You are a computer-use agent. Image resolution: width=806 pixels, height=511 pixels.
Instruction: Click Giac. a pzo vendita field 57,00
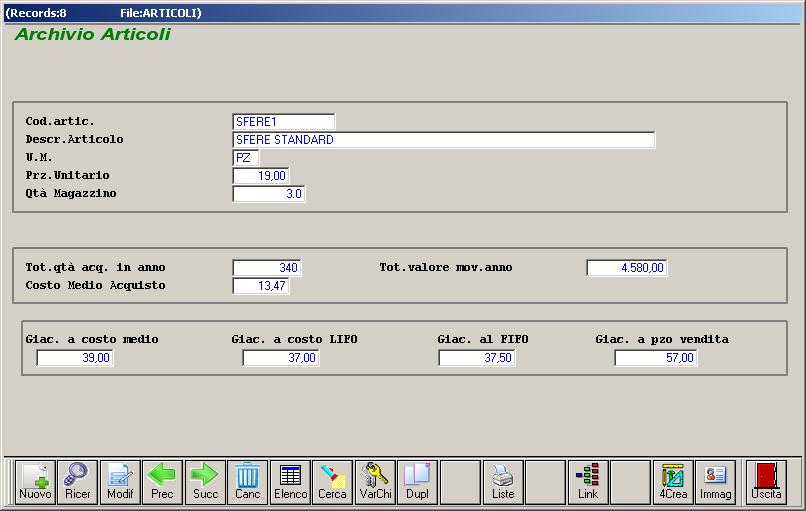tap(656, 358)
